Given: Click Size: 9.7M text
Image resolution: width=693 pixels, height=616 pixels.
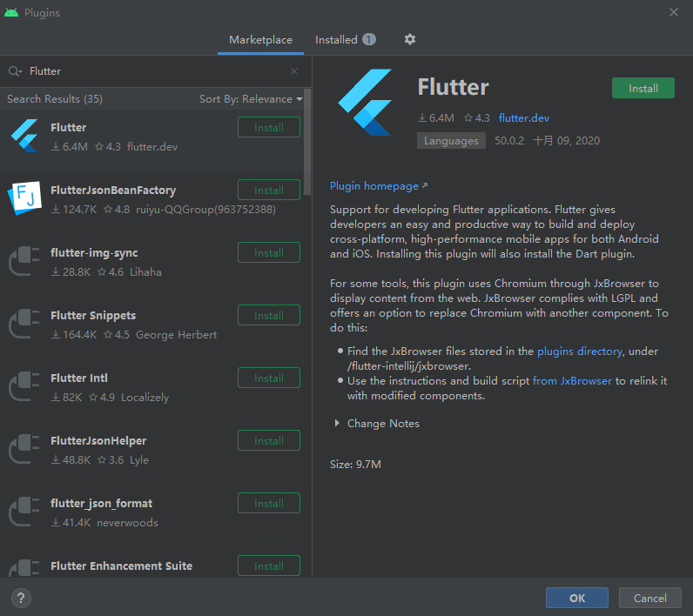Looking at the screenshot, I should 355,464.
